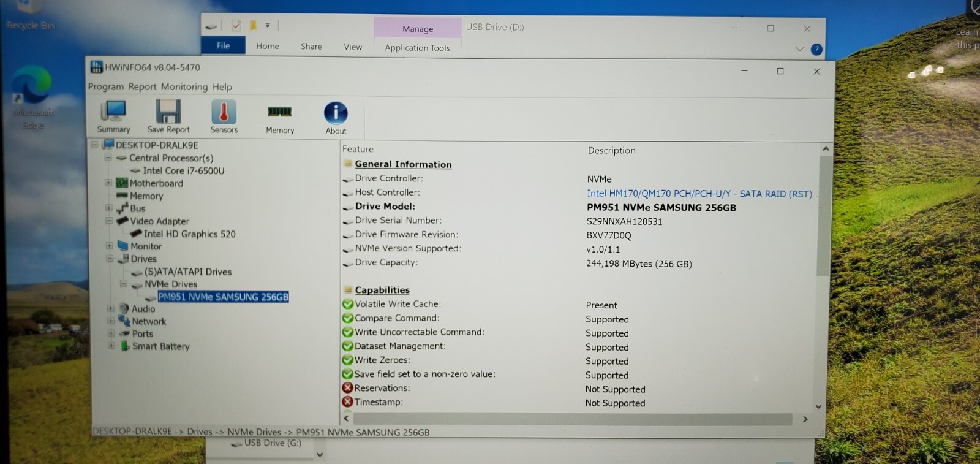Open the Summary tool in HWiNFO toolbar
The height and width of the screenshot is (464, 980).
[113, 116]
